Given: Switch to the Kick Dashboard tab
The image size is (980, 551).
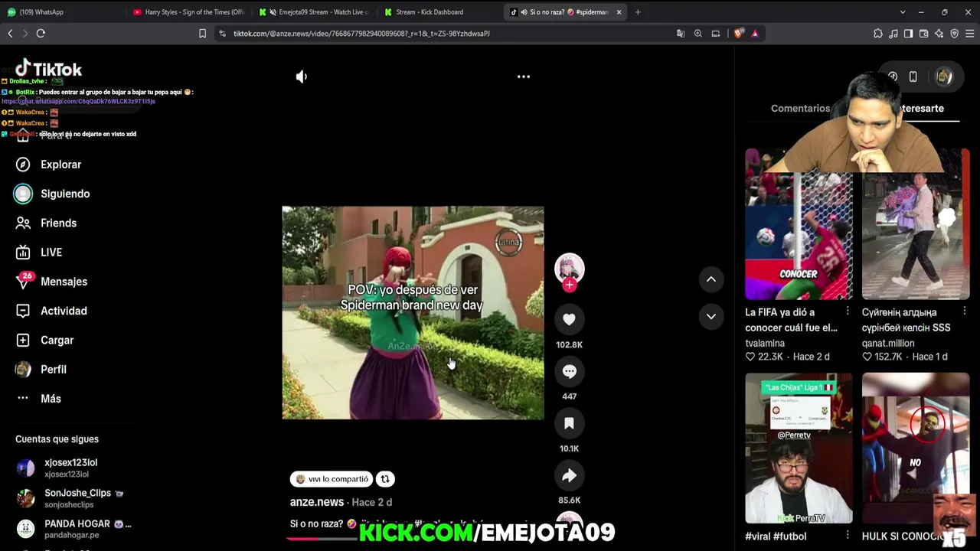Looking at the screenshot, I should [440, 12].
